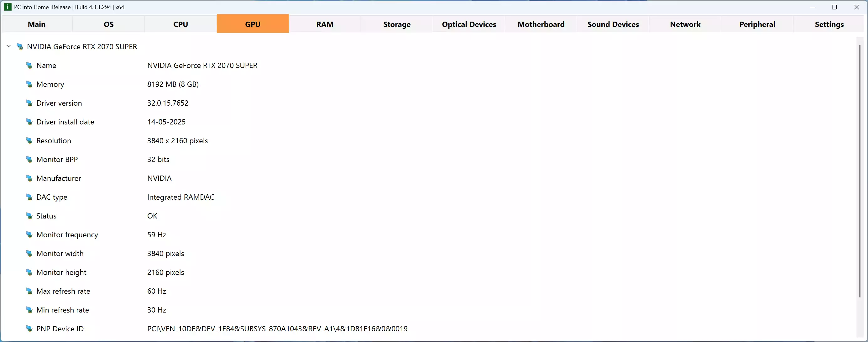The image size is (868, 342).
Task: Select the Monitor BPP label
Action: (57, 159)
